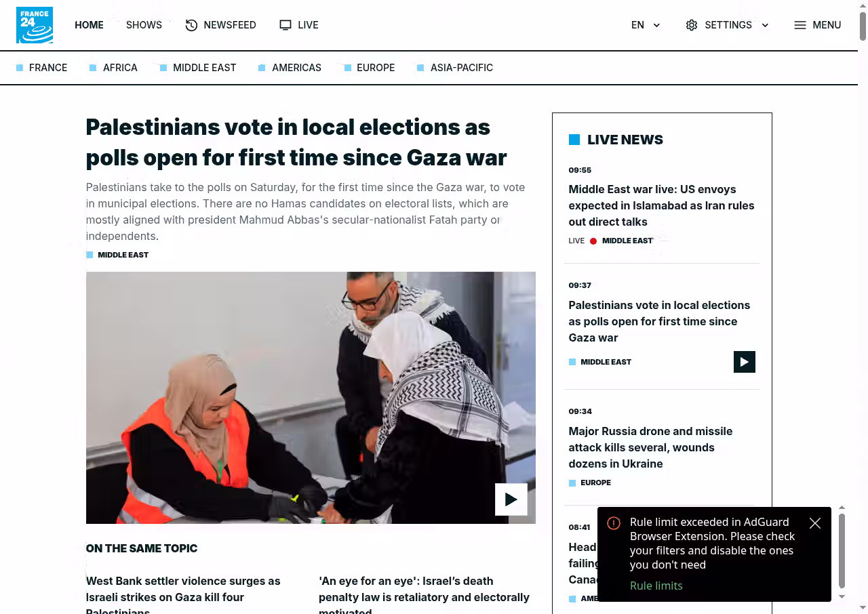This screenshot has height=614, width=868.
Task: Open the Shows navigation item
Action: pyautogui.click(x=144, y=25)
